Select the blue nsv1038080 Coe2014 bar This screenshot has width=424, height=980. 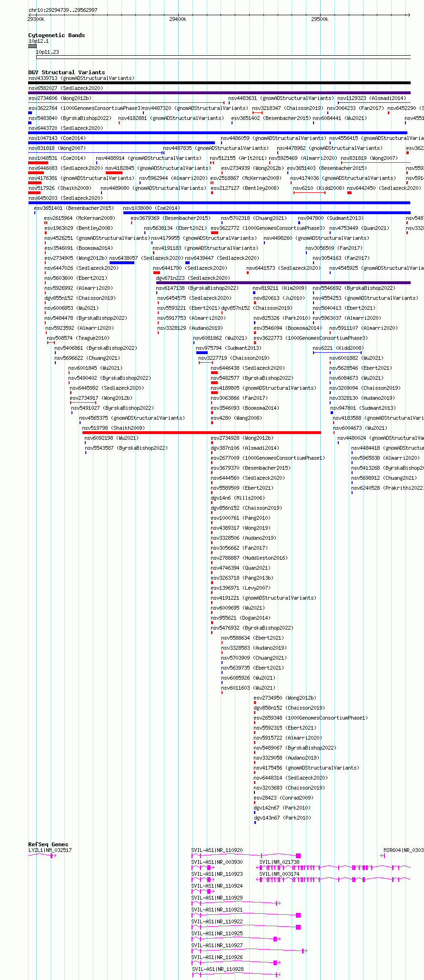click(267, 213)
